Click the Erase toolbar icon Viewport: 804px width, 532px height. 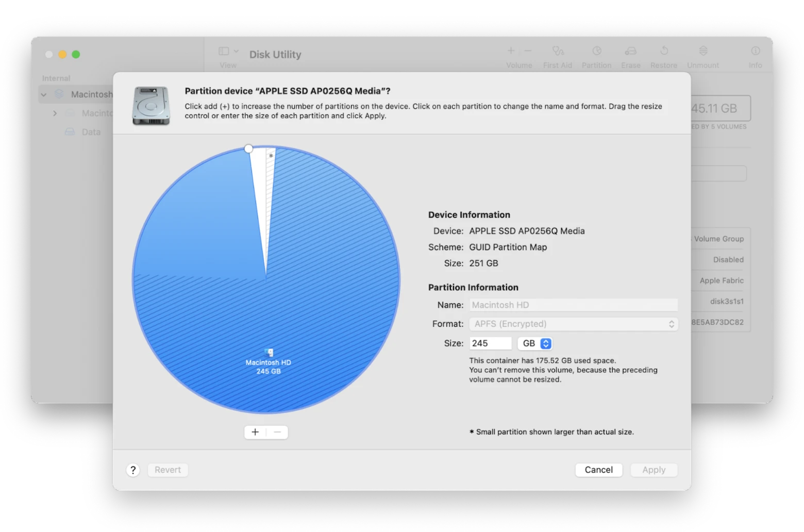[630, 51]
